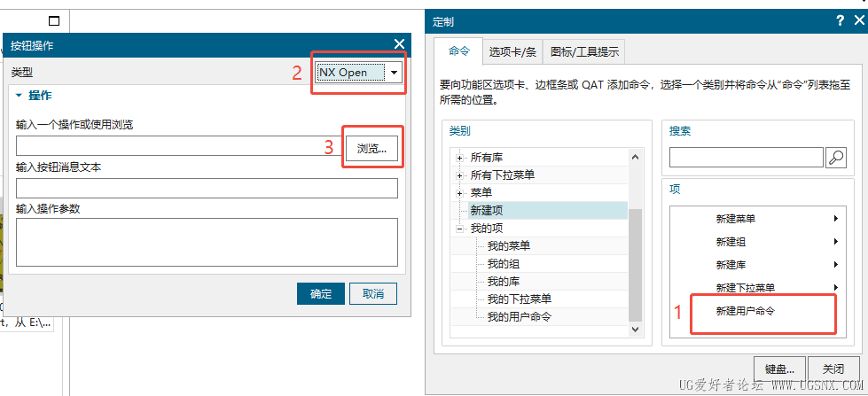Open the 新建库 submenu arrow
This screenshot has height=396, width=868.
(x=835, y=265)
